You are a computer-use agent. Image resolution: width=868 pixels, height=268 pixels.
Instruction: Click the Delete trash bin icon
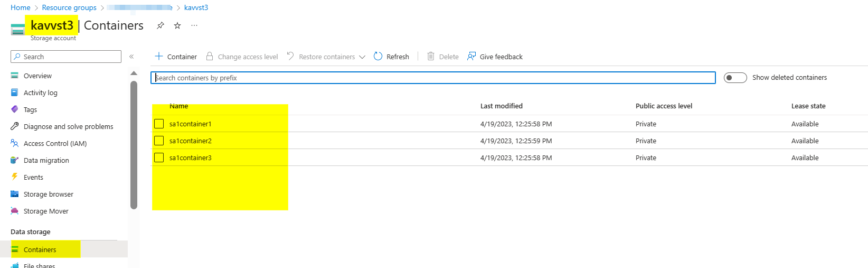431,56
